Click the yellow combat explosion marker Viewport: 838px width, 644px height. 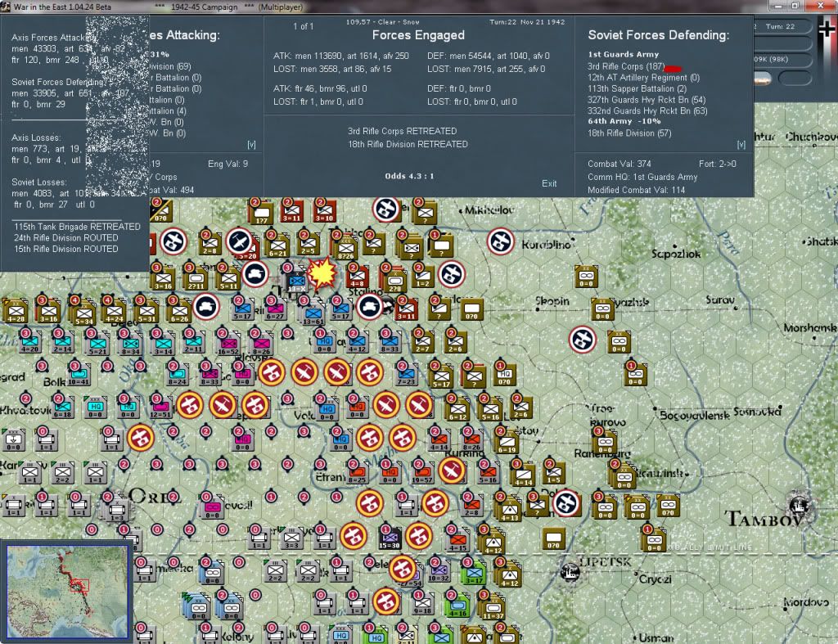click(322, 273)
